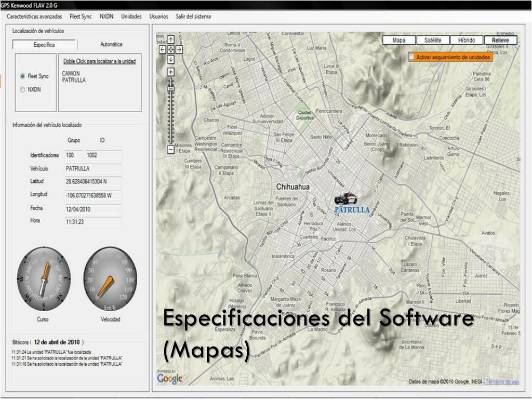Click the Longitud value field
The height and width of the screenshot is (399, 532).
pyautogui.click(x=93, y=195)
